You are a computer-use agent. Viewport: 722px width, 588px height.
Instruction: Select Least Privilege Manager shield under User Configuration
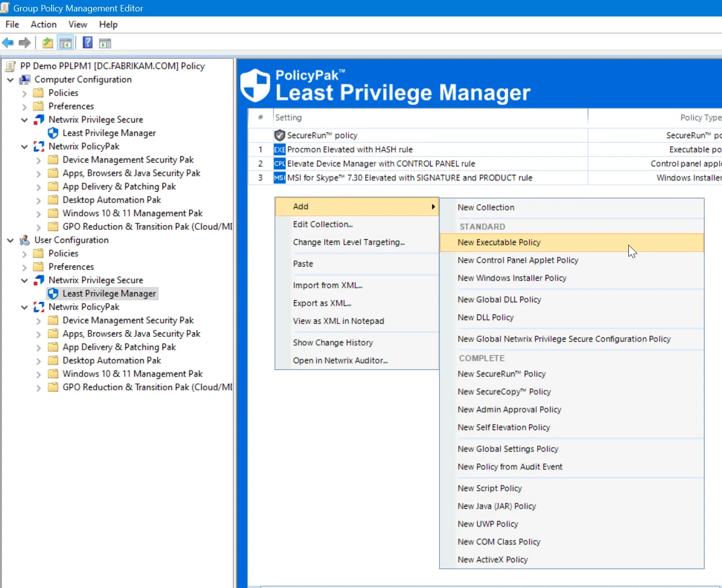tap(53, 293)
